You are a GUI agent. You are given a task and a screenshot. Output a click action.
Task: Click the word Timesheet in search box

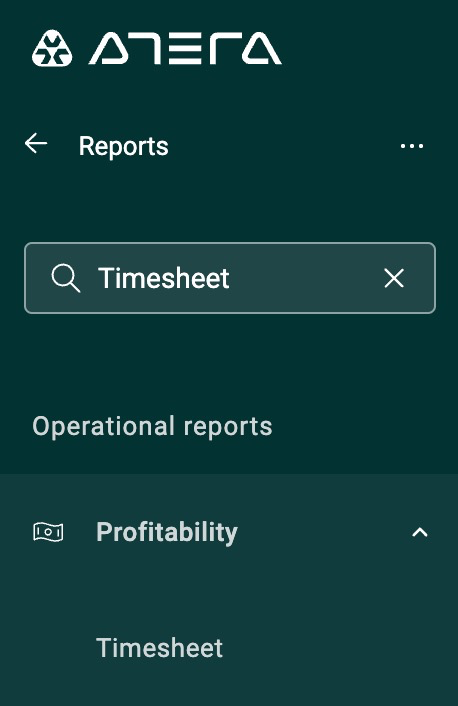[x=163, y=278]
